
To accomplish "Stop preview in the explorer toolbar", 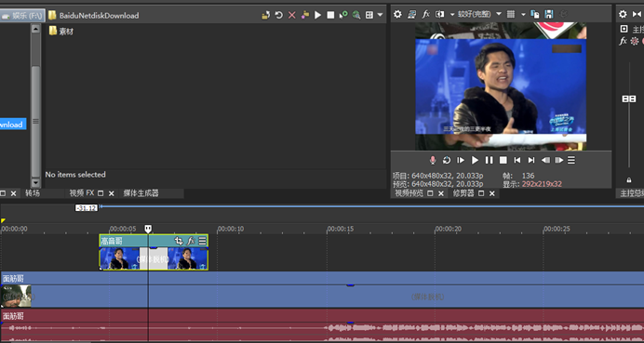I will pyautogui.click(x=330, y=15).
